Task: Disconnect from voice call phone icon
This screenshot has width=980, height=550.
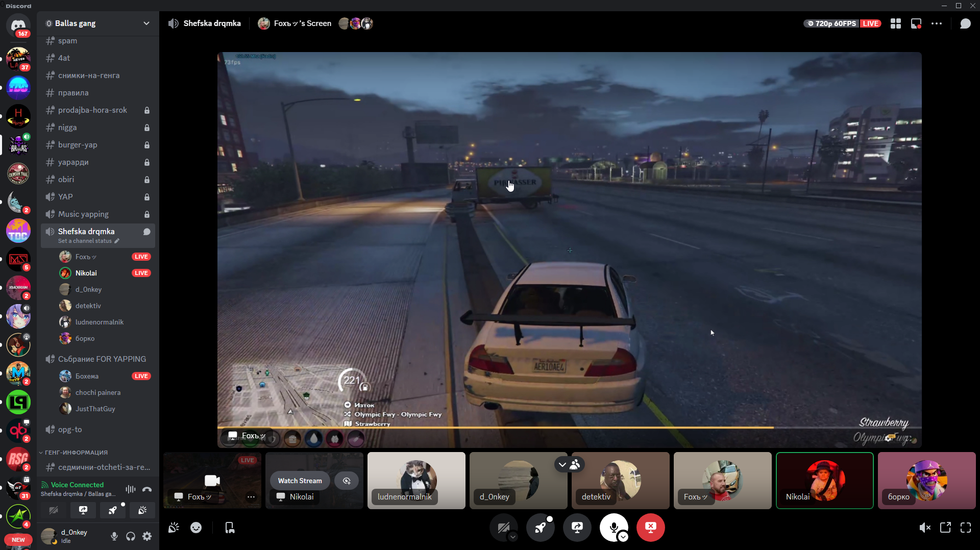Action: [x=147, y=489]
